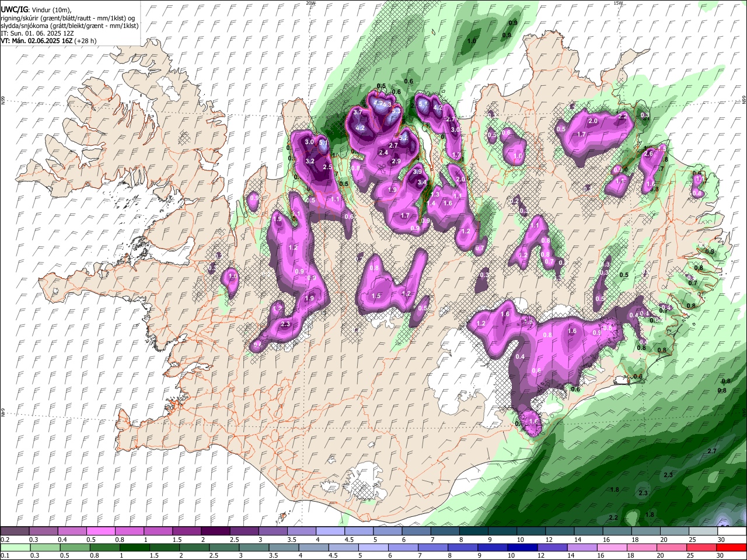Click the 5.3 snowfall value on the map
The width and height of the screenshot is (747, 560).
pyautogui.click(x=396, y=110)
